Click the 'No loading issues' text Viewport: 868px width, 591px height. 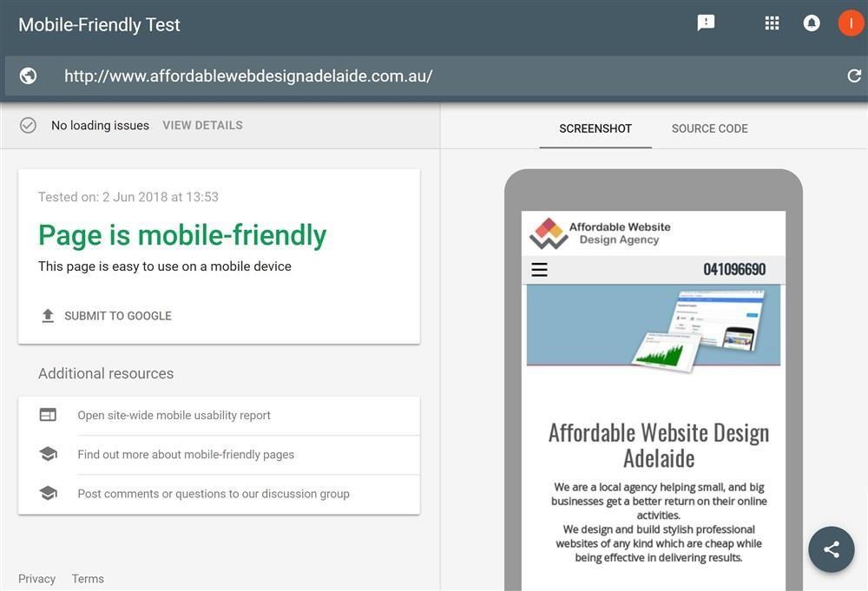point(100,126)
